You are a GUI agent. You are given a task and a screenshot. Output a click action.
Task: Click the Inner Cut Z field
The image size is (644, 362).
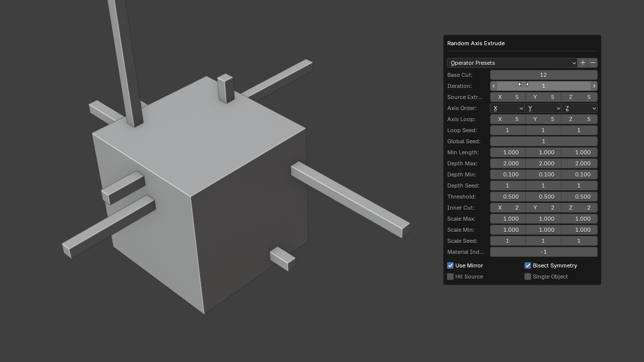pyautogui.click(x=580, y=208)
